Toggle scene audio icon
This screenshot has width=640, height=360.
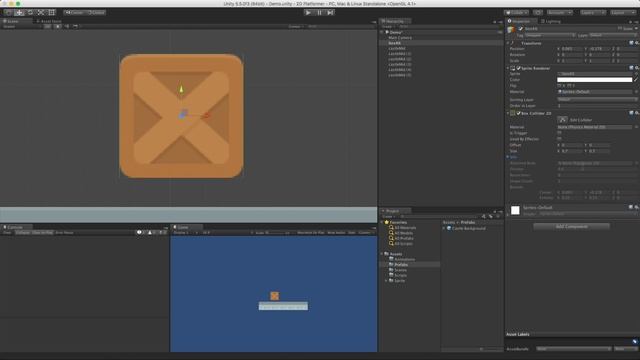[x=67, y=27]
